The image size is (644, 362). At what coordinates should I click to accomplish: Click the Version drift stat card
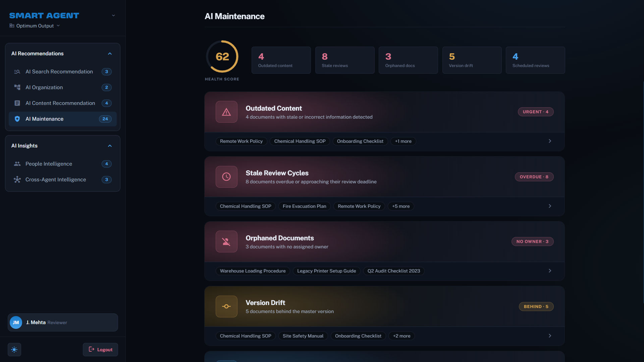pos(472,60)
